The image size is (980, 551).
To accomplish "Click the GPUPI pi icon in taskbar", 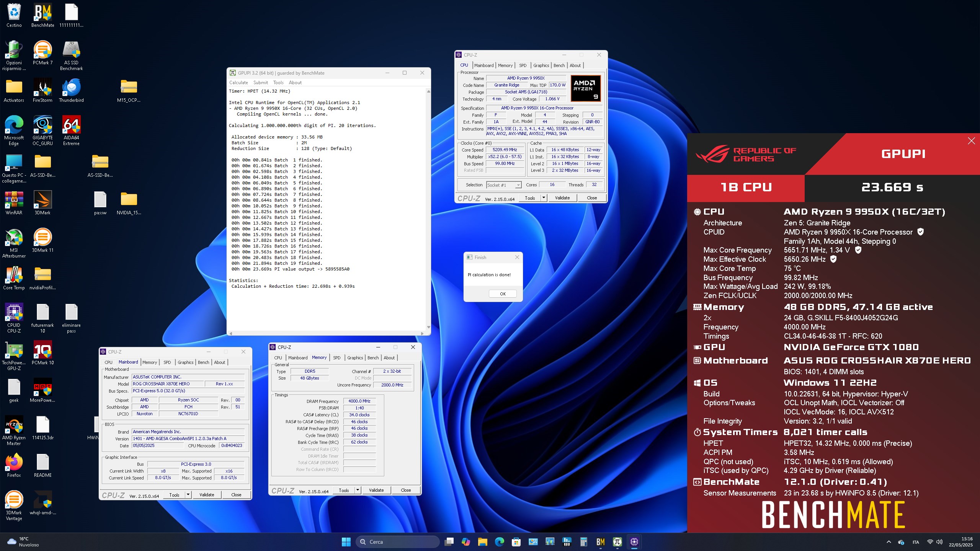I will pos(617,541).
